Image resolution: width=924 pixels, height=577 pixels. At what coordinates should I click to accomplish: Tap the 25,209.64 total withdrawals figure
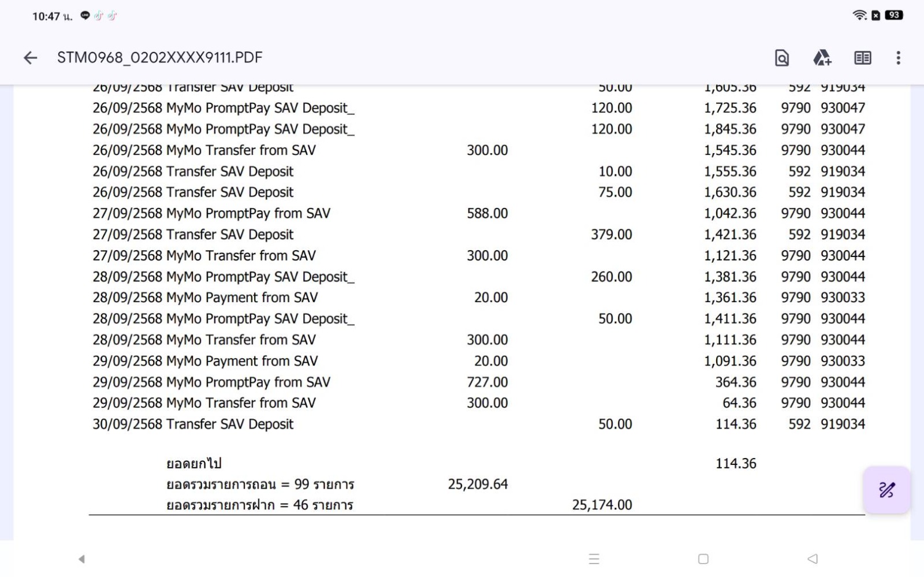tap(478, 484)
